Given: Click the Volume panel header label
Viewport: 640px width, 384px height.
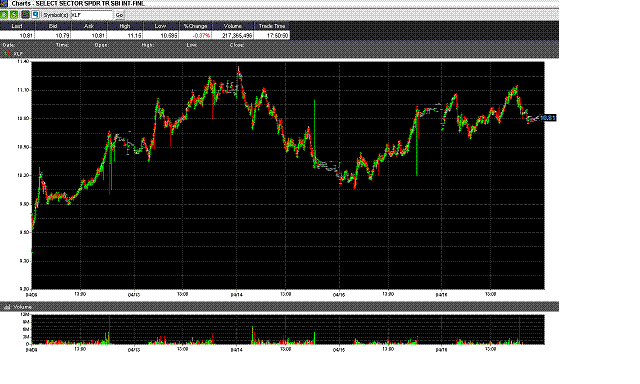Looking at the screenshot, I should [x=22, y=307].
